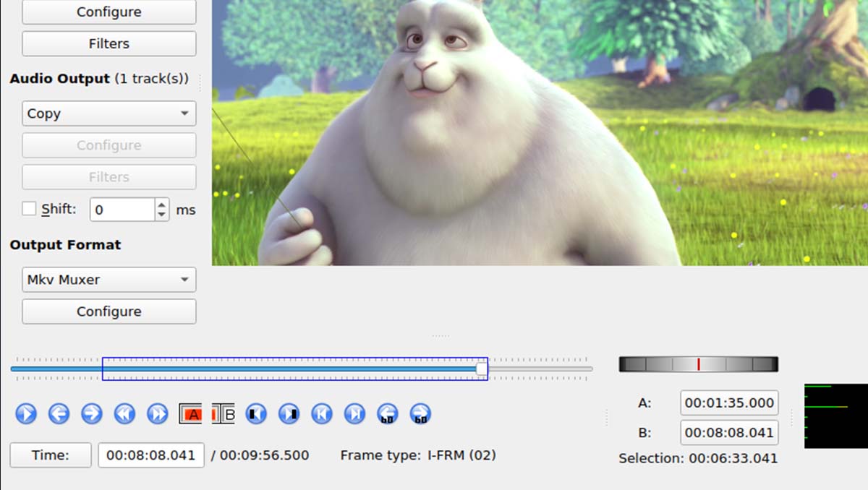Click the Output Format heading
Image resolution: width=868 pixels, height=490 pixels.
click(x=65, y=245)
